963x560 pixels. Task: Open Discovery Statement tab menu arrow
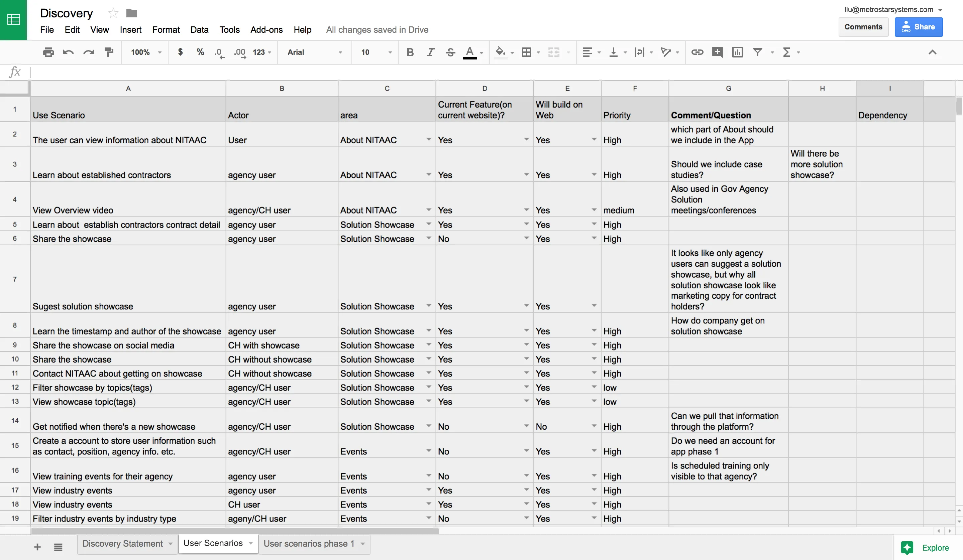(x=171, y=544)
